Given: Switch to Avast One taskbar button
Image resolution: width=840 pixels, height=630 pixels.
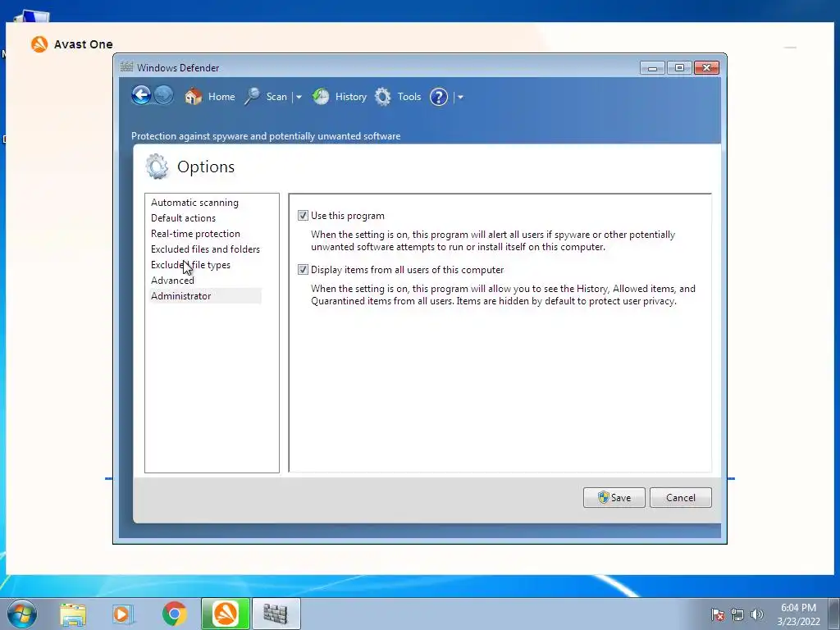Looking at the screenshot, I should (x=226, y=614).
